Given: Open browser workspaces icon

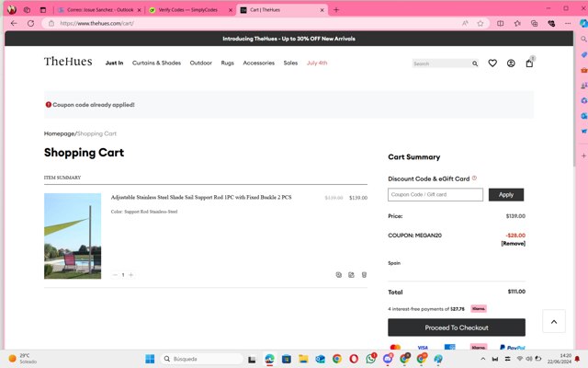Looking at the screenshot, I should tap(27, 10).
